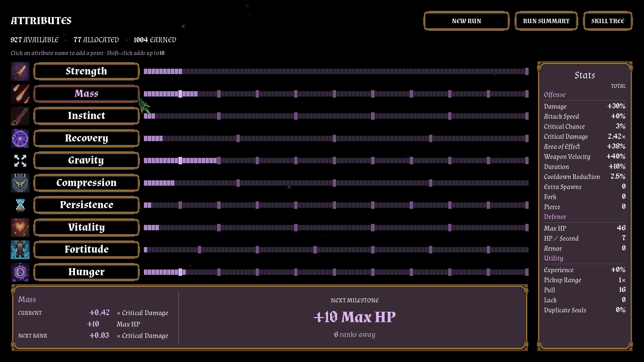Open the Run Summary screen
Screen dimensions: 644x362
click(x=546, y=21)
